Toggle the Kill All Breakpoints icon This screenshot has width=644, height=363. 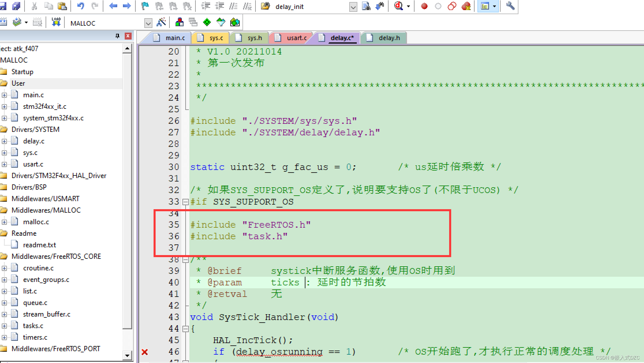coord(466,6)
